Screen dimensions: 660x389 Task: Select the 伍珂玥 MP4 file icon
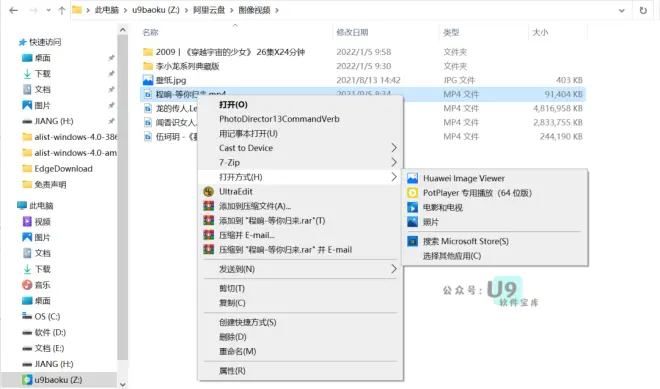point(148,137)
